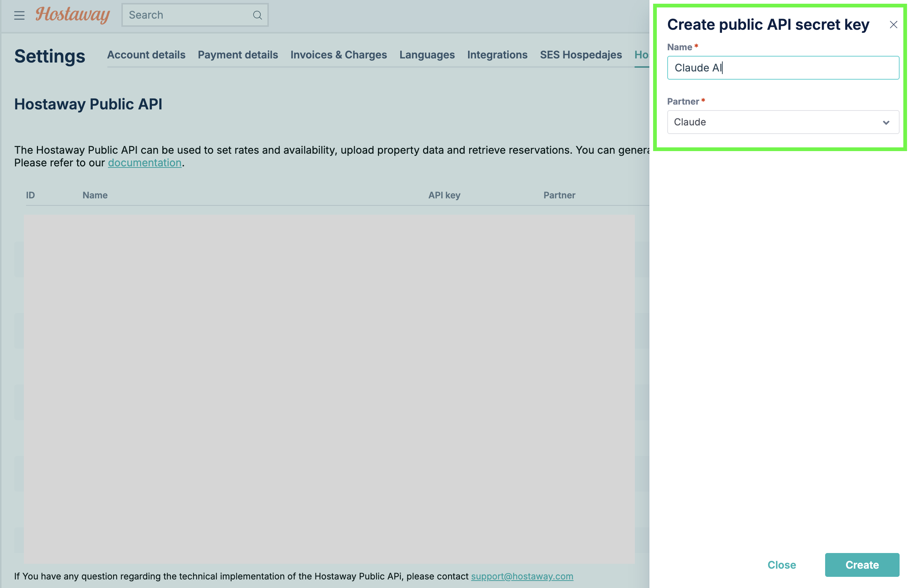Click the API key column header

pos(444,195)
